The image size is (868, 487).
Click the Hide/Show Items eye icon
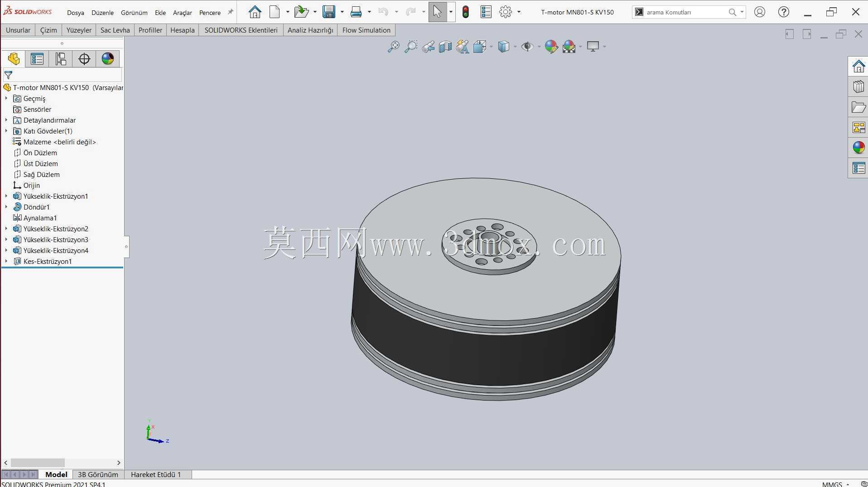coord(527,46)
